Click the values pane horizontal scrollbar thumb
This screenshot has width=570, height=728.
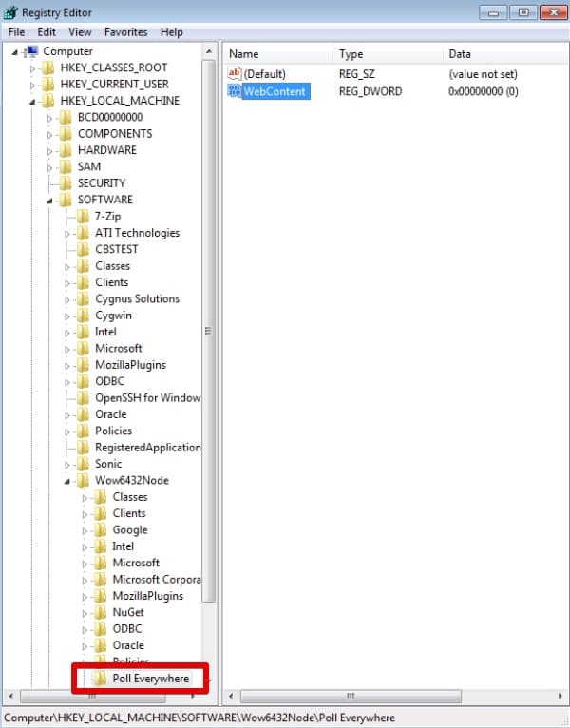[351, 696]
